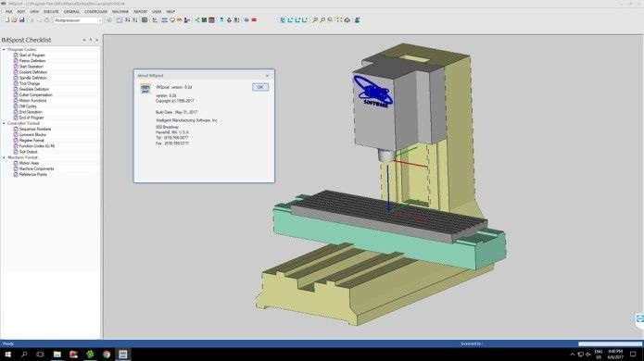
Task: Open the Postprocessor dropdown in the toolbar
Action: coord(99,20)
